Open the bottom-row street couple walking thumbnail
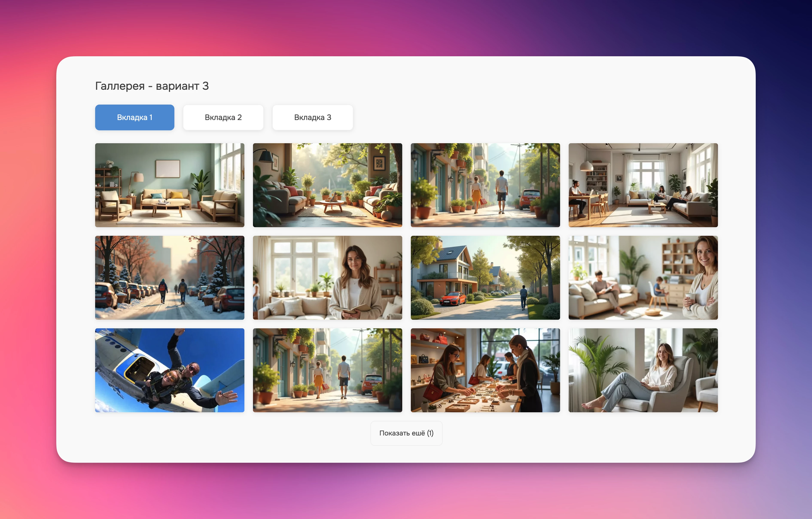The image size is (812, 519). 327,370
